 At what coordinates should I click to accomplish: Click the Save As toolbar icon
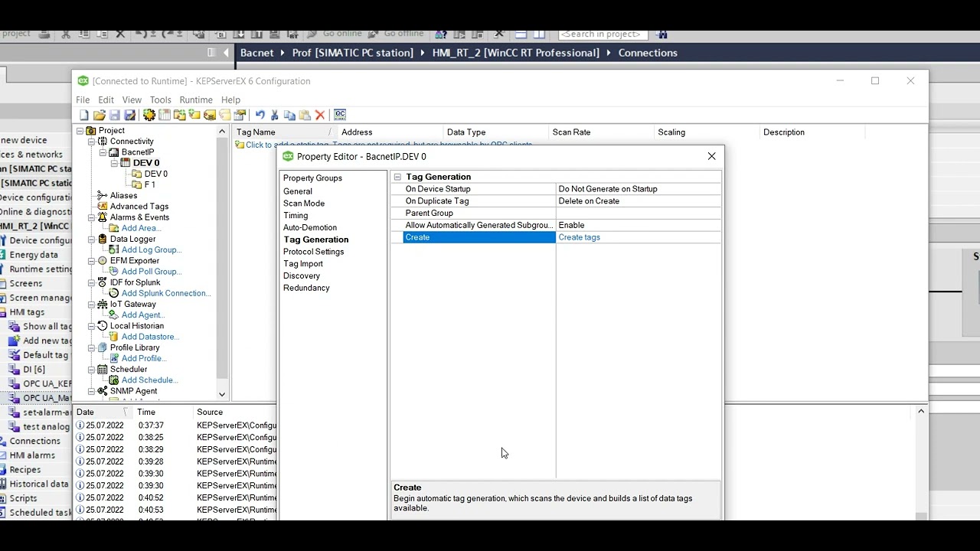129,115
